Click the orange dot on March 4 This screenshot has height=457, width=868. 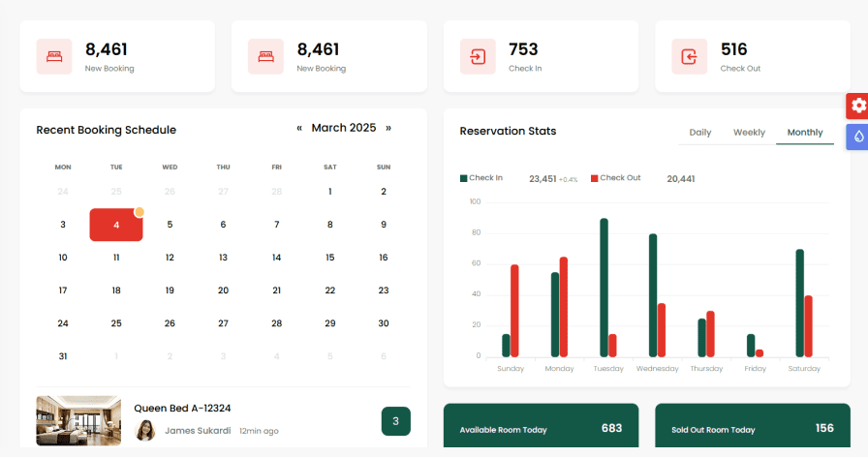point(139,212)
